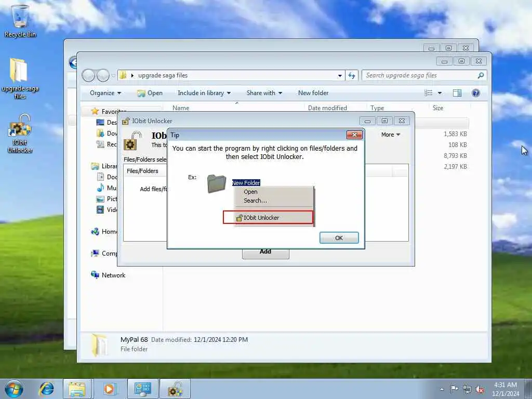Click the search magnifier icon
Viewport: 532px width, 399px height.
click(x=481, y=75)
